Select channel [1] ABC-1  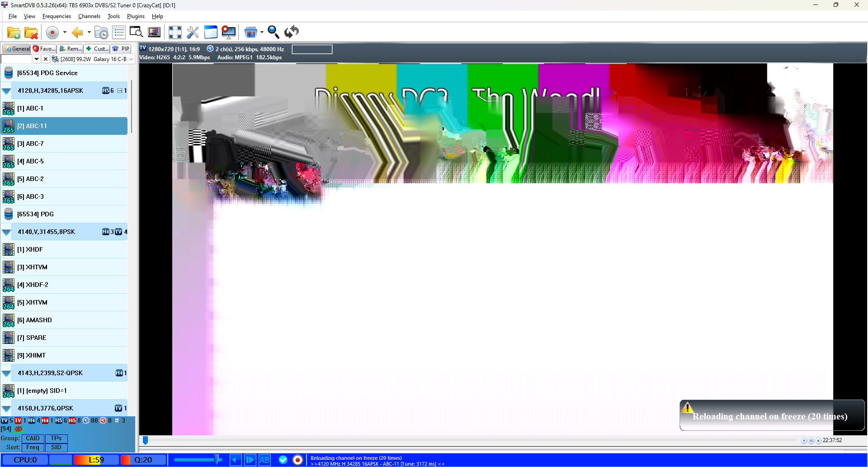click(x=64, y=109)
